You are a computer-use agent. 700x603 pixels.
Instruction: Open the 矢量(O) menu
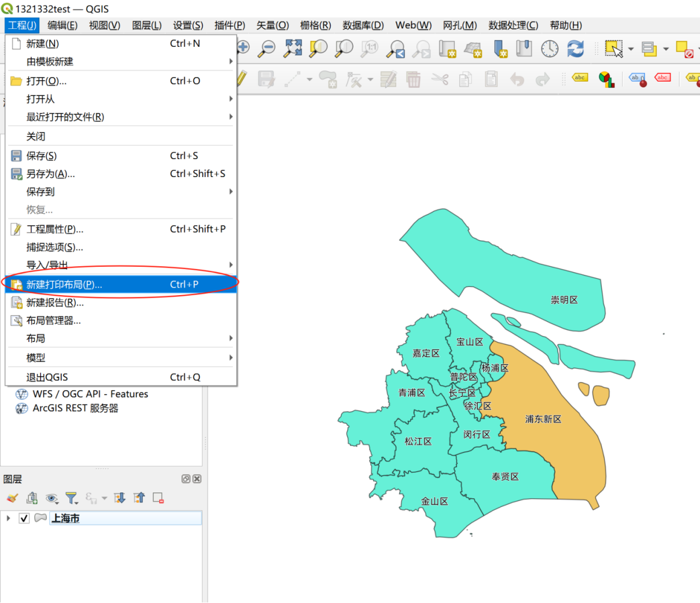tap(272, 25)
